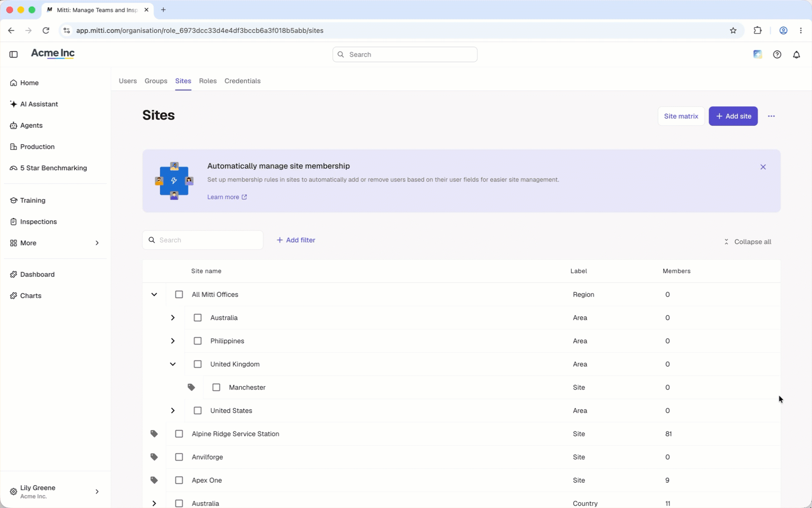Click the Members column header
Viewport: 812px width, 508px height.
tap(677, 271)
